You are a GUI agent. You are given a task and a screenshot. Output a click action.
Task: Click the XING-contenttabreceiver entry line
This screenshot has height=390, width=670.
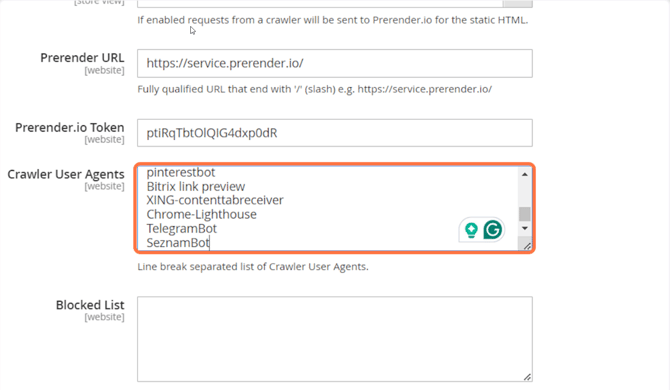tap(215, 200)
